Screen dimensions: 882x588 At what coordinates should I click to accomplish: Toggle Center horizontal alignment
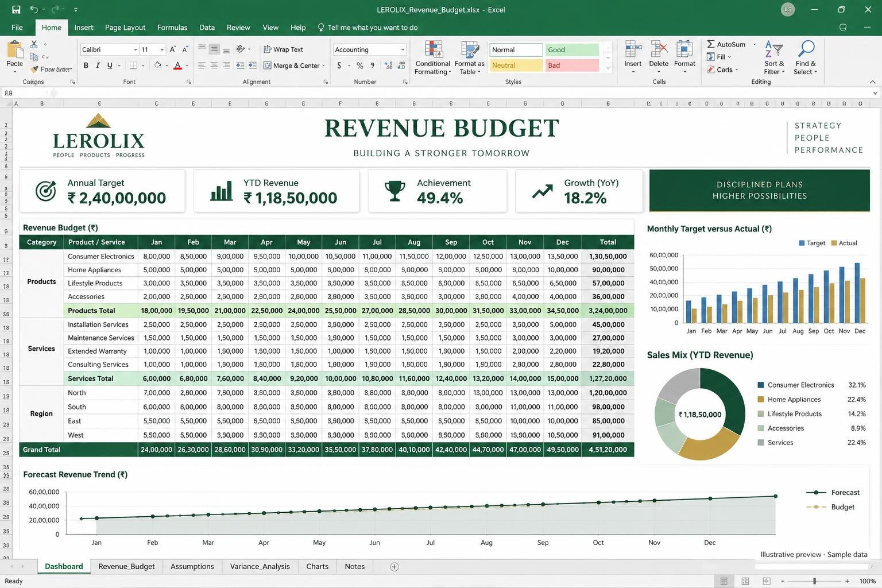(x=214, y=65)
